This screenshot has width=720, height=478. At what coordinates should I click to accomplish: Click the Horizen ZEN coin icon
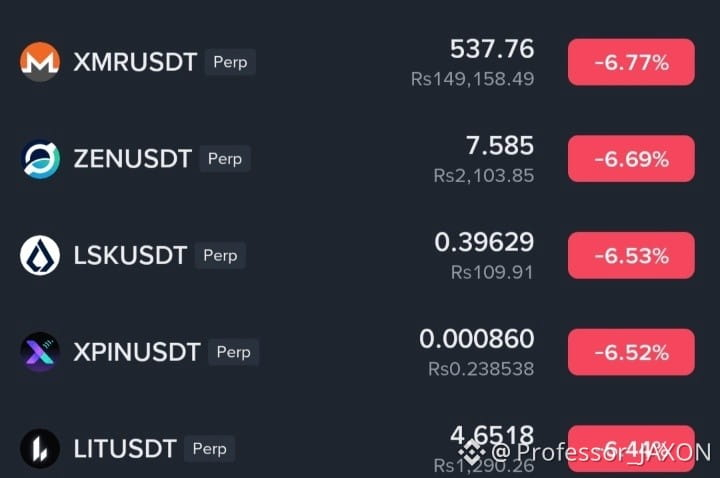point(40,159)
